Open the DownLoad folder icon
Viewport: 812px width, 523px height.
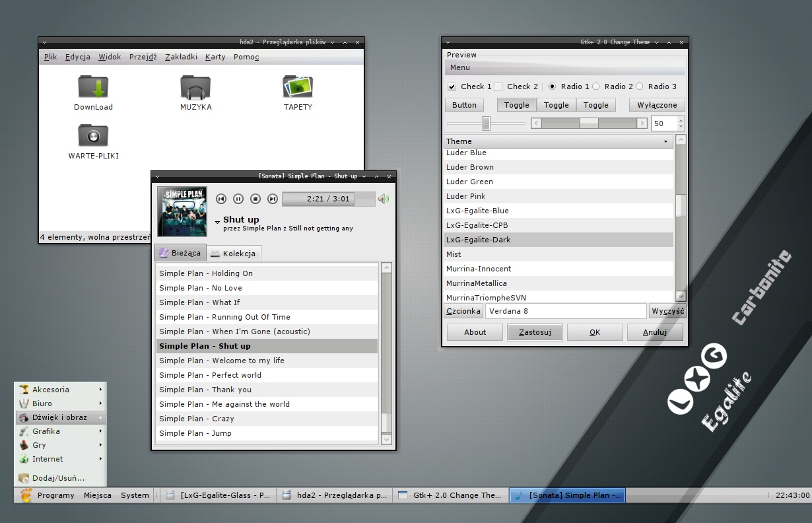pyautogui.click(x=93, y=87)
